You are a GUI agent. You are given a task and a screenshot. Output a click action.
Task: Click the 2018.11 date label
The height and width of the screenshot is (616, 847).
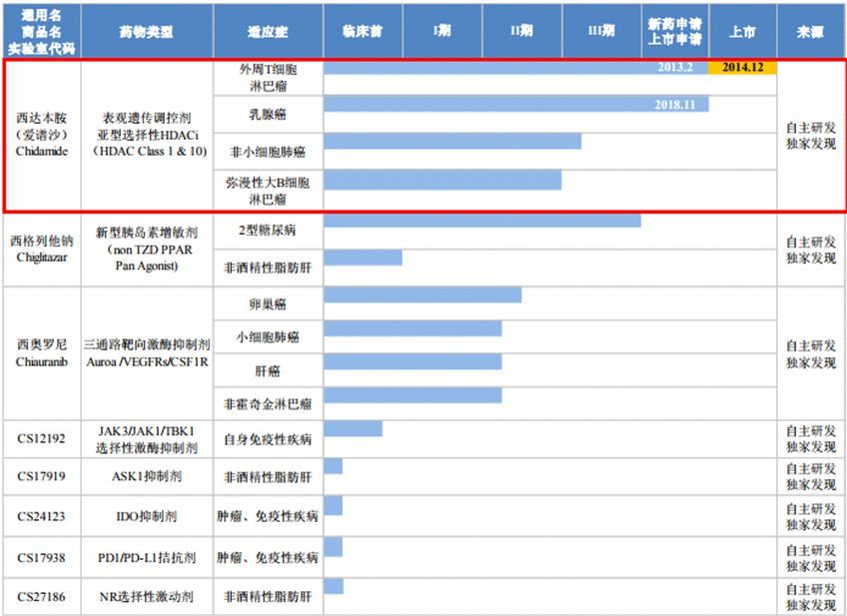pyautogui.click(x=675, y=104)
